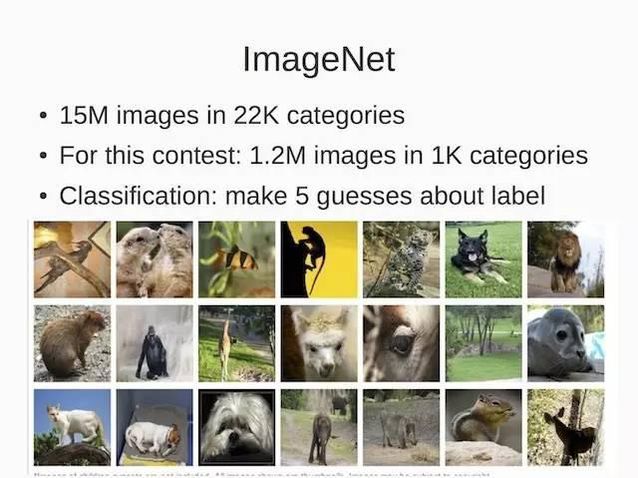This screenshot has height=478, width=638.
Task: Click the brown capybara-like rodent thumbnail
Action: point(72,343)
